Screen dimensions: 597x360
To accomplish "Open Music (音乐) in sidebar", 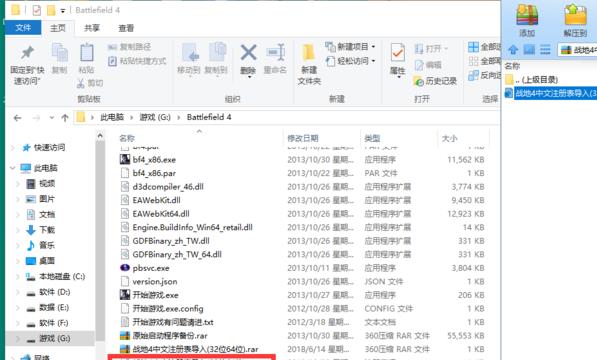I will (x=47, y=245).
